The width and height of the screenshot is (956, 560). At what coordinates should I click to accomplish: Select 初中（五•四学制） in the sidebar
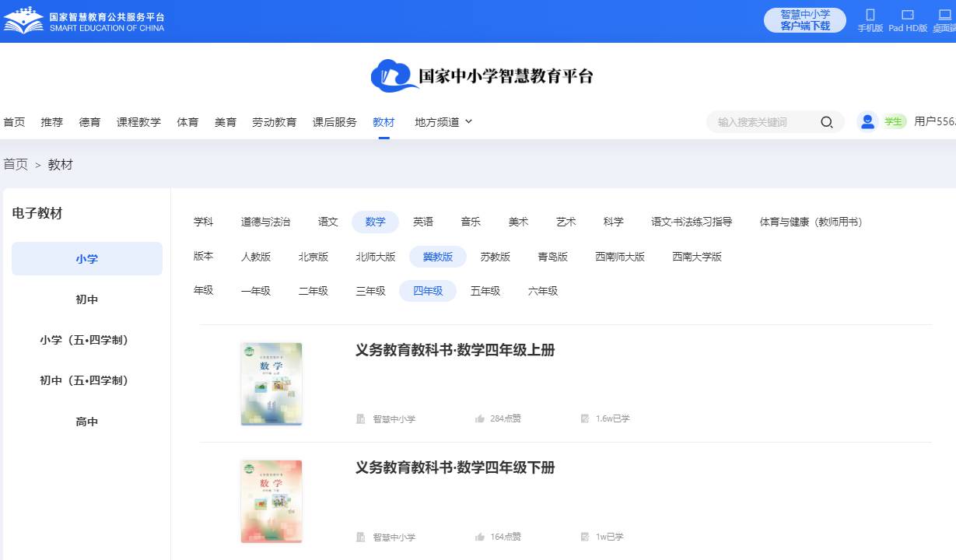(x=87, y=380)
